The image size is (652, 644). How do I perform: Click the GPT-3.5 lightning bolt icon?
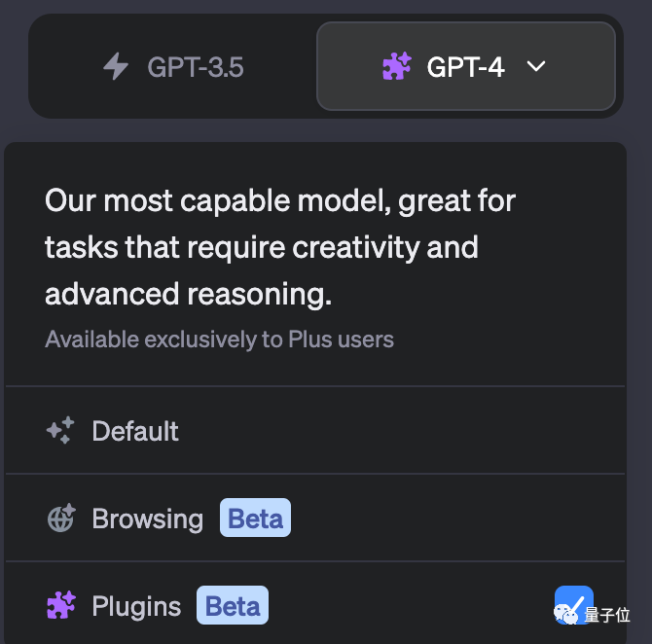(116, 66)
